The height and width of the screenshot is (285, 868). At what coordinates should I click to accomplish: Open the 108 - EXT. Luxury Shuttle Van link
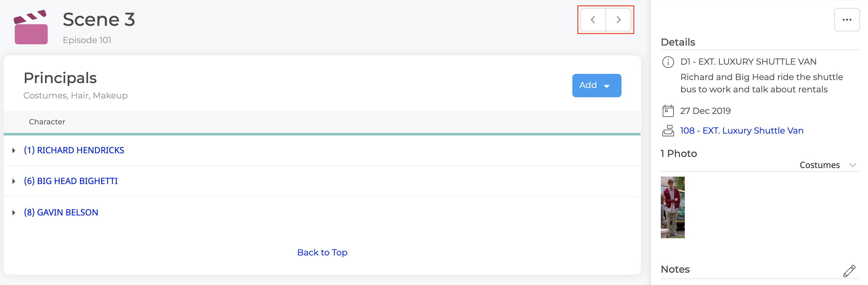[741, 130]
